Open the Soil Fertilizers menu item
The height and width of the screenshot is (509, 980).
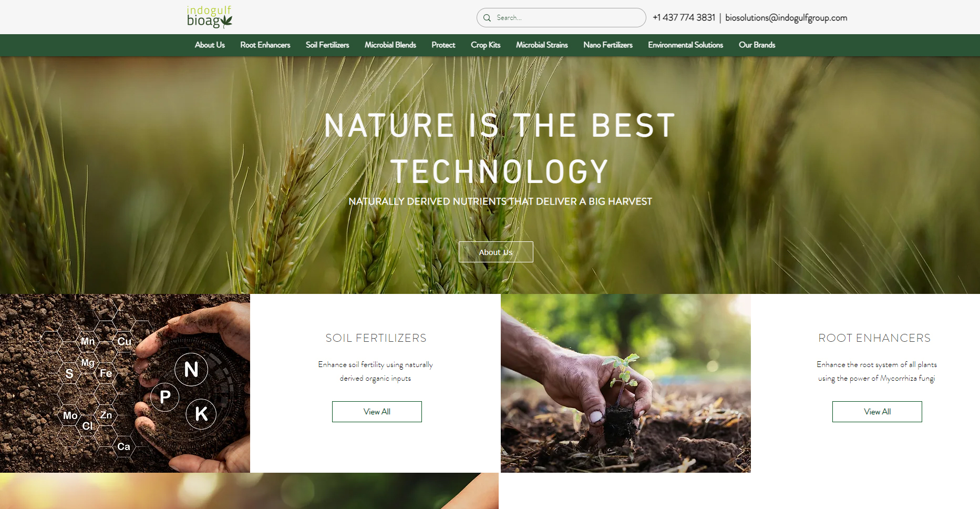[327, 45]
